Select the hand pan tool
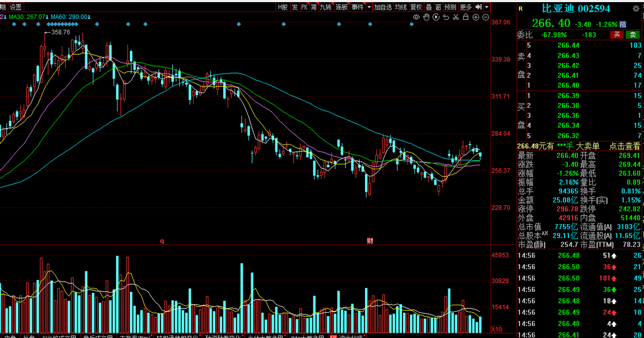 426,17
